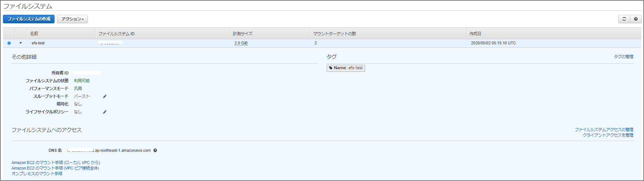Open クライアントアクセスを管理 link
644x181 pixels.
(608, 135)
